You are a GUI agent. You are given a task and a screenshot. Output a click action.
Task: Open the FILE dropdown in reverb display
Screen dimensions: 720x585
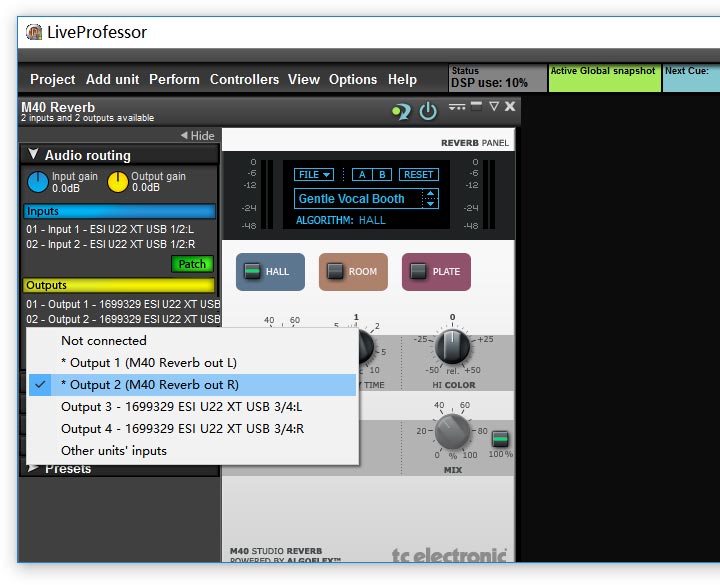point(314,174)
